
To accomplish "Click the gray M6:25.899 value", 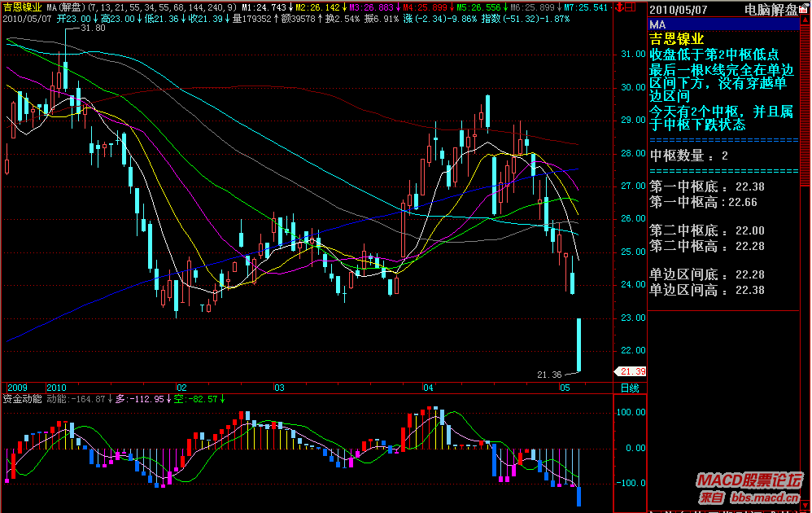I will pyautogui.click(x=532, y=7).
